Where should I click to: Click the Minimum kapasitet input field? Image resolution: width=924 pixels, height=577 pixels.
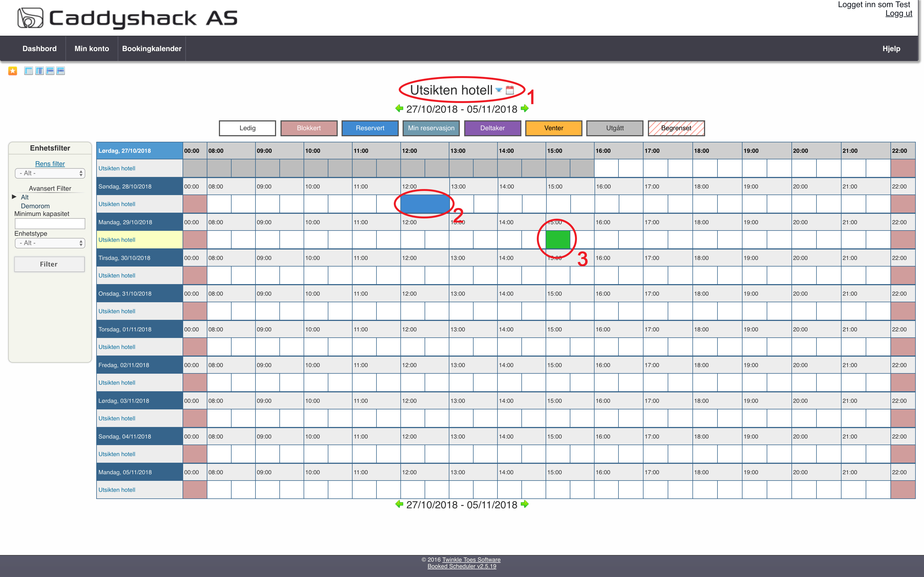tap(50, 224)
